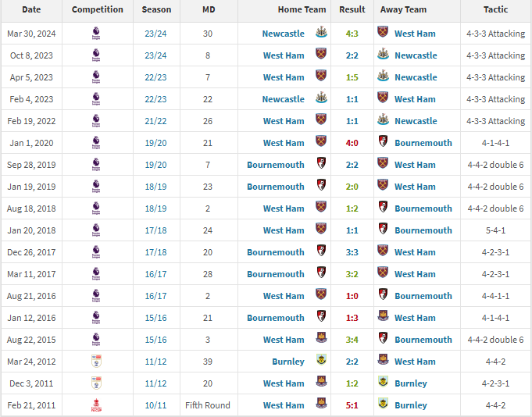This screenshot has width=532, height=417.
Task: Open the 5:1 result against Burnley
Action: click(x=352, y=405)
